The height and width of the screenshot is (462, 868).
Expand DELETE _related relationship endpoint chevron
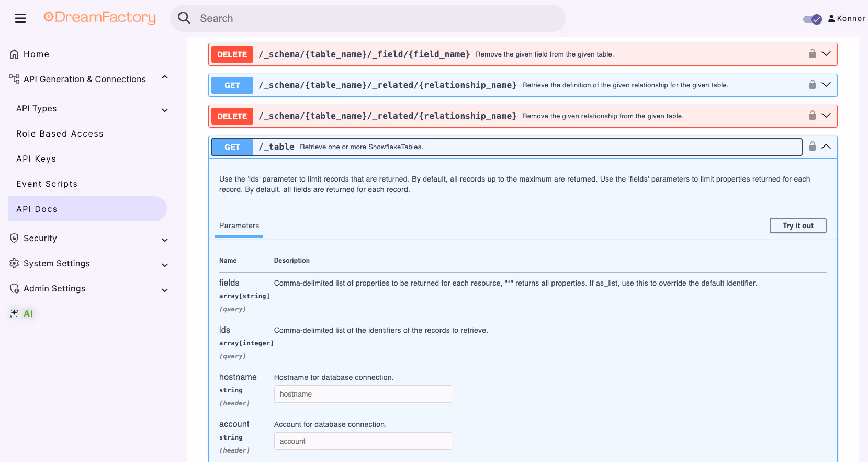click(x=826, y=116)
